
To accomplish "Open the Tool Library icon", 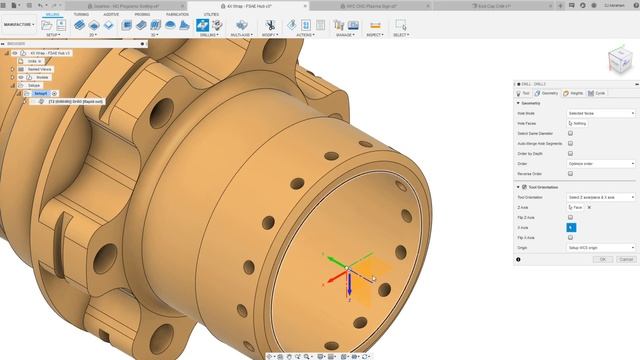I will pyautogui.click(x=339, y=25).
